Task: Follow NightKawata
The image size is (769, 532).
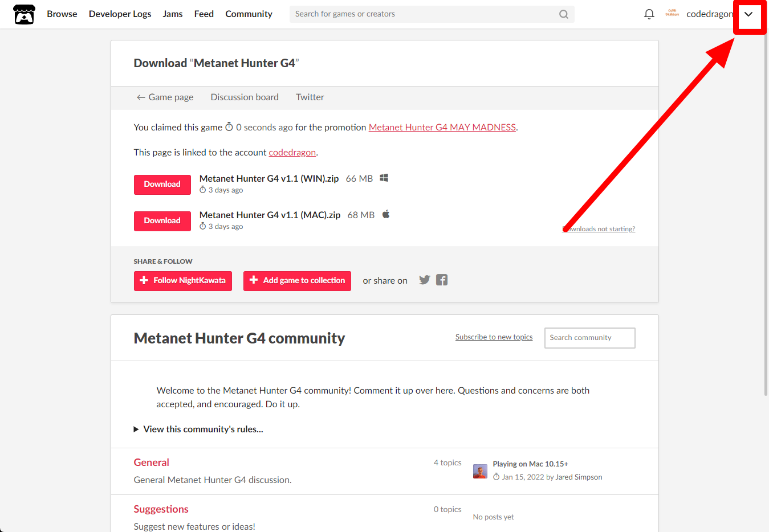Action: click(183, 281)
